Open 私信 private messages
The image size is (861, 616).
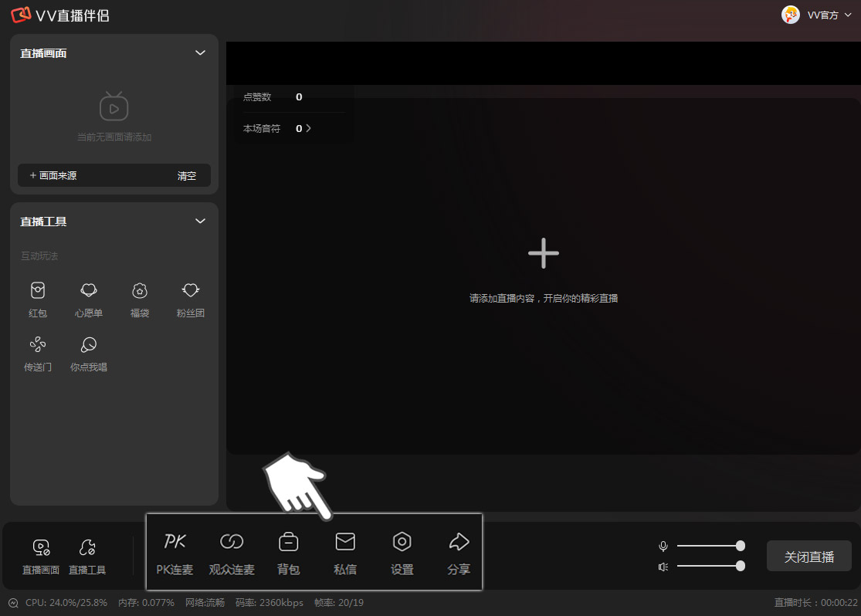click(x=345, y=552)
